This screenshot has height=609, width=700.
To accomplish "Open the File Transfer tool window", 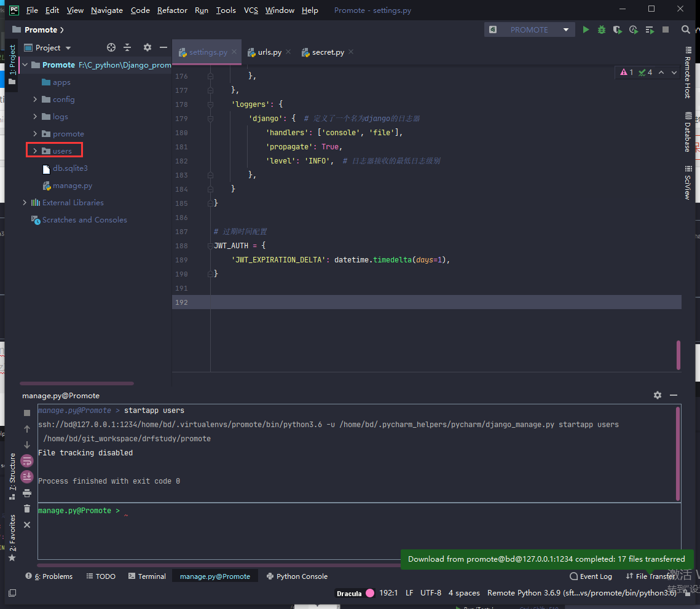I will click(650, 576).
